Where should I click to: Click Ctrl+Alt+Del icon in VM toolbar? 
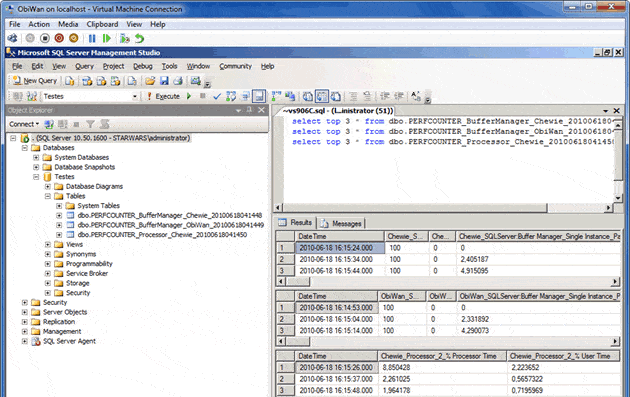12,38
